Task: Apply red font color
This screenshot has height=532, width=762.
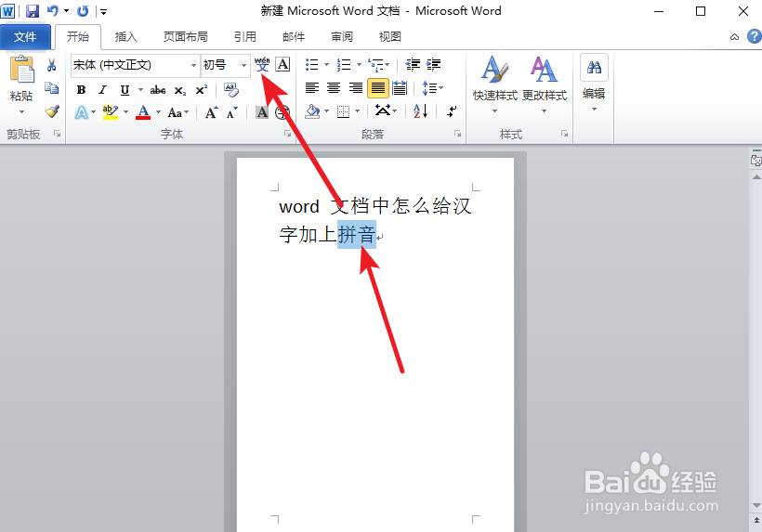Action: 143,112
